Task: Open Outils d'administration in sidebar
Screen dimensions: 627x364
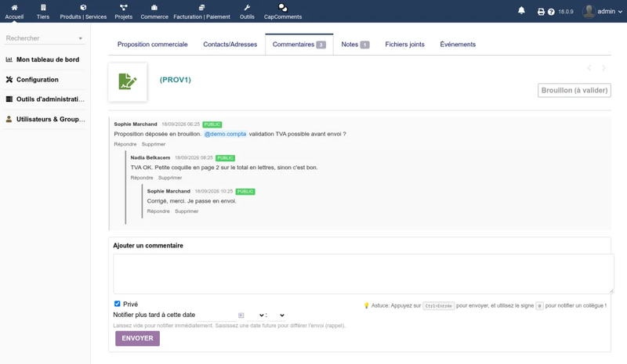Action: pos(45,99)
